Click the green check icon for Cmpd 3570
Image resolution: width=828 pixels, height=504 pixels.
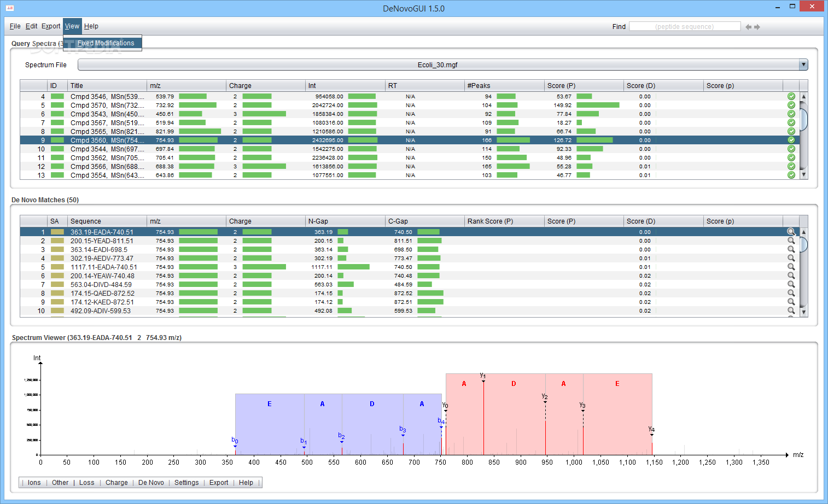[791, 105]
